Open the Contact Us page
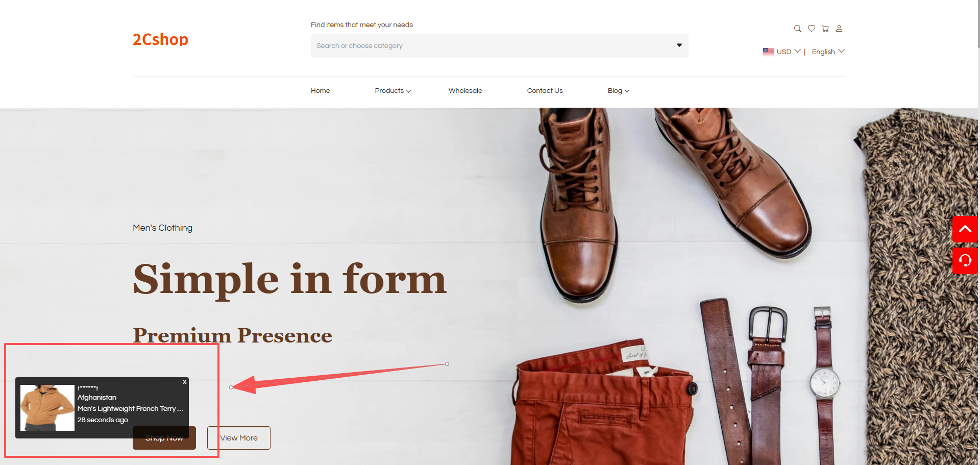980x465 pixels. click(x=545, y=91)
